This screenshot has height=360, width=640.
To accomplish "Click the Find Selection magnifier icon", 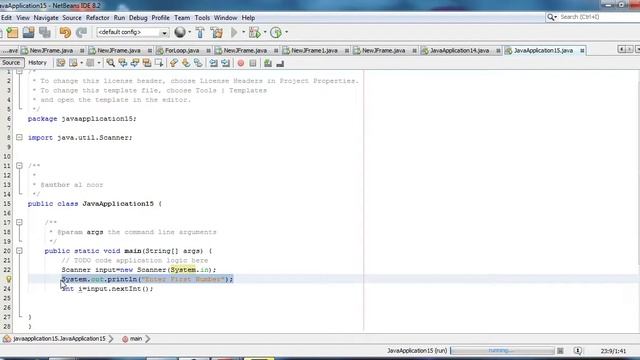I will coord(111,63).
